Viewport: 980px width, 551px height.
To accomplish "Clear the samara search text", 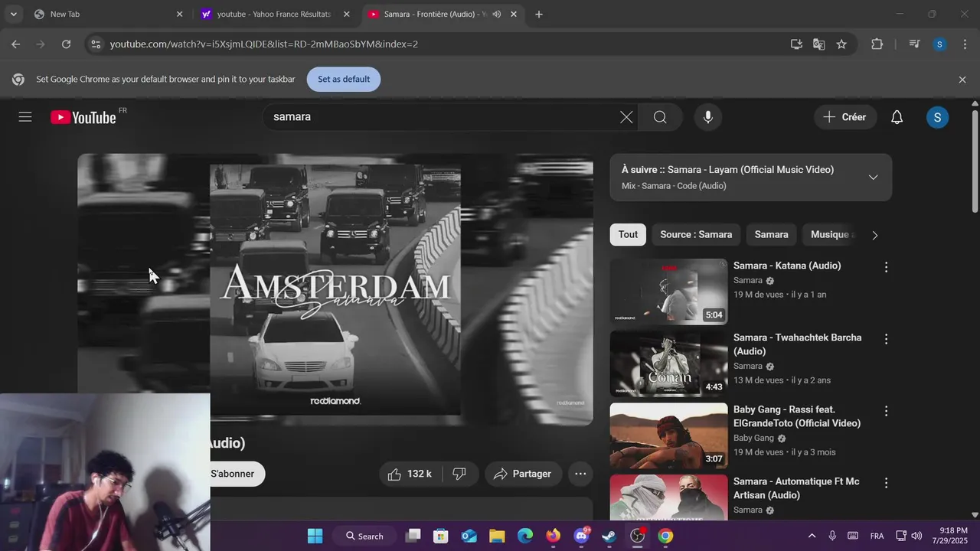I will [x=626, y=117].
